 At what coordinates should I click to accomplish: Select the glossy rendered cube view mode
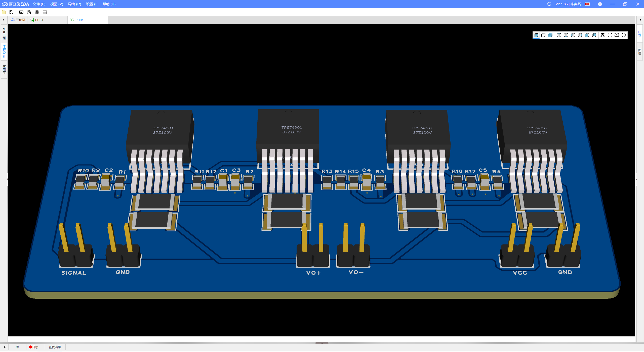[x=550, y=35]
